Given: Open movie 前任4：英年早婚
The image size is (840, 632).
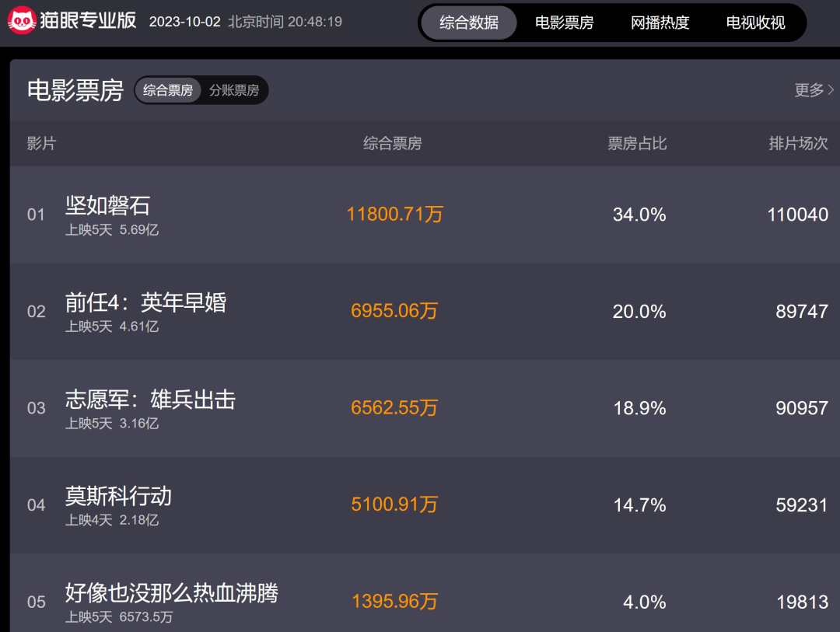Looking at the screenshot, I should pos(145,302).
